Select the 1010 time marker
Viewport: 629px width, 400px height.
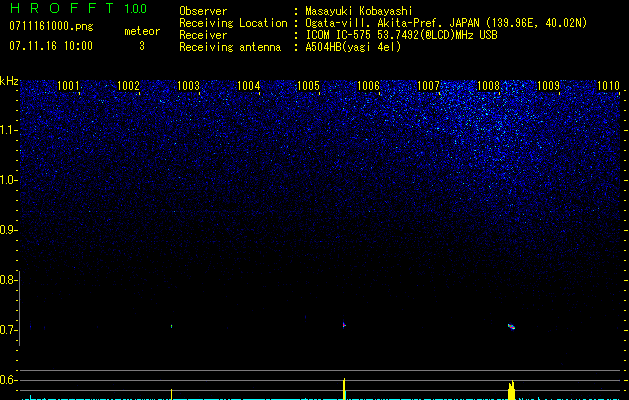[608, 87]
